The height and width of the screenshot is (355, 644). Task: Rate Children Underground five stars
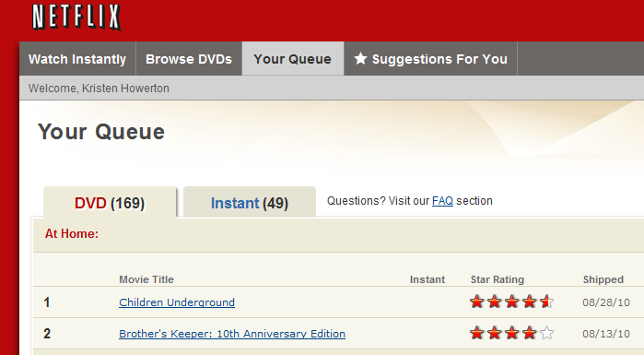click(x=546, y=302)
